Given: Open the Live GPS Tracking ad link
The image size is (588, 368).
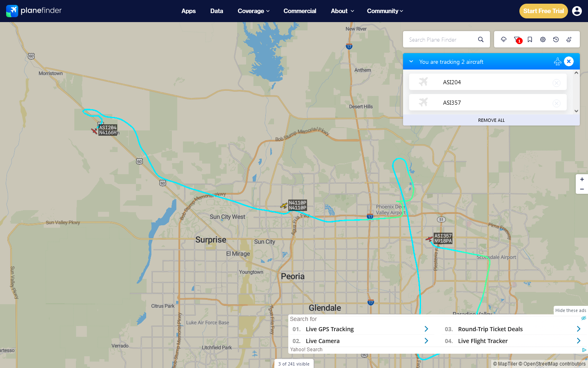Looking at the screenshot, I should coord(330,329).
